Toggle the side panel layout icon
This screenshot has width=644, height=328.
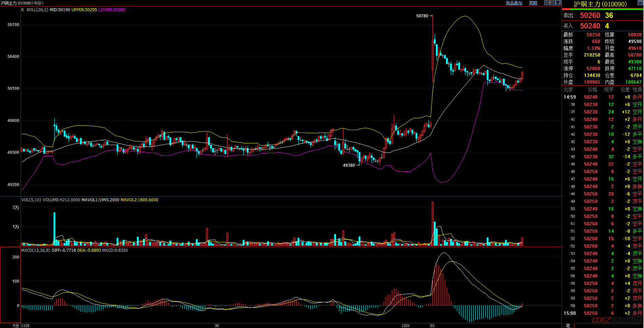point(558,3)
